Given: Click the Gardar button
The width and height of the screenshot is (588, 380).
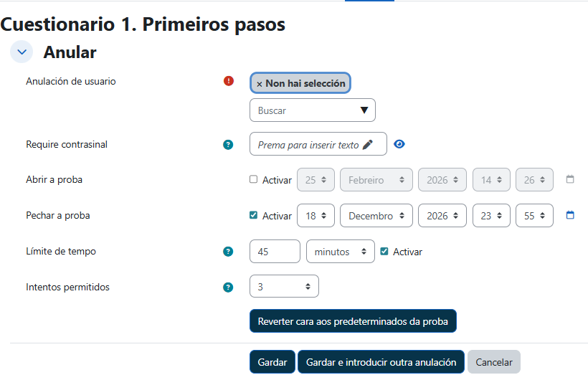Looking at the screenshot, I should pyautogui.click(x=272, y=362).
